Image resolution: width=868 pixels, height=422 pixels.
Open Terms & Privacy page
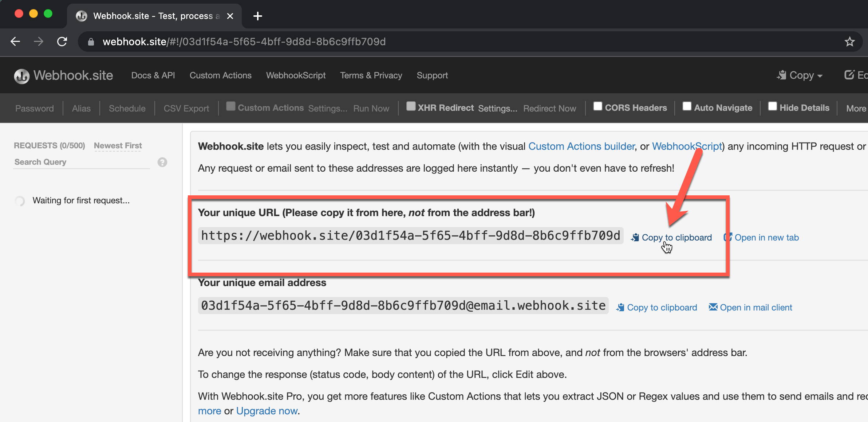(x=371, y=75)
